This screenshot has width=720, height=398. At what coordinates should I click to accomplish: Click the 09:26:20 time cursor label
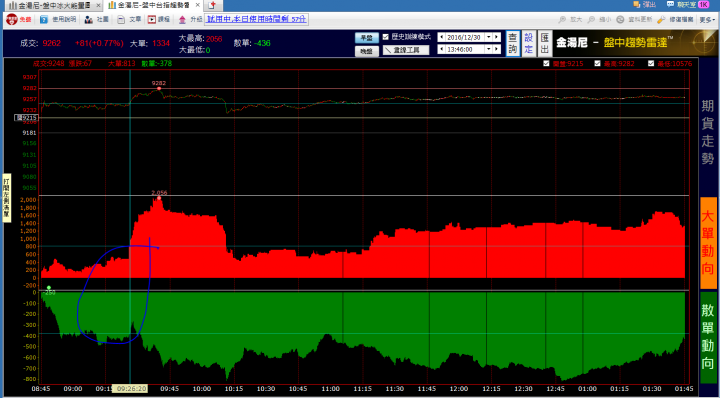coord(131,388)
